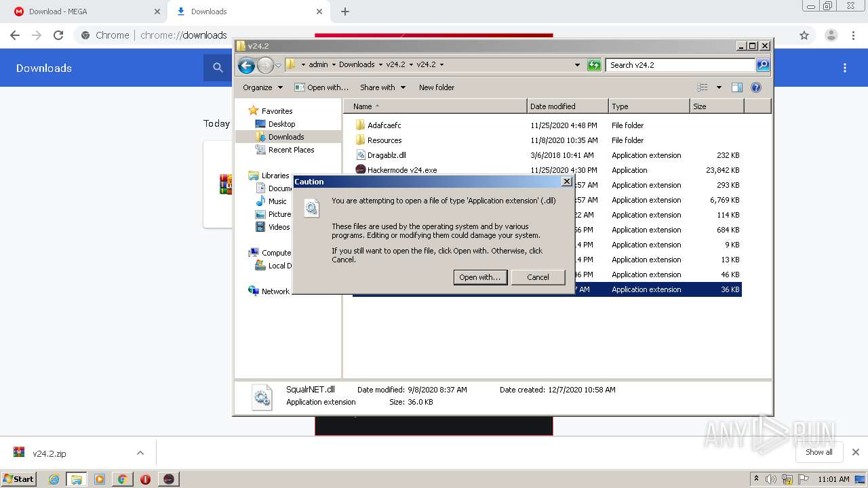Launch Internet Explorer from taskbar
868x488 pixels.
[54, 479]
